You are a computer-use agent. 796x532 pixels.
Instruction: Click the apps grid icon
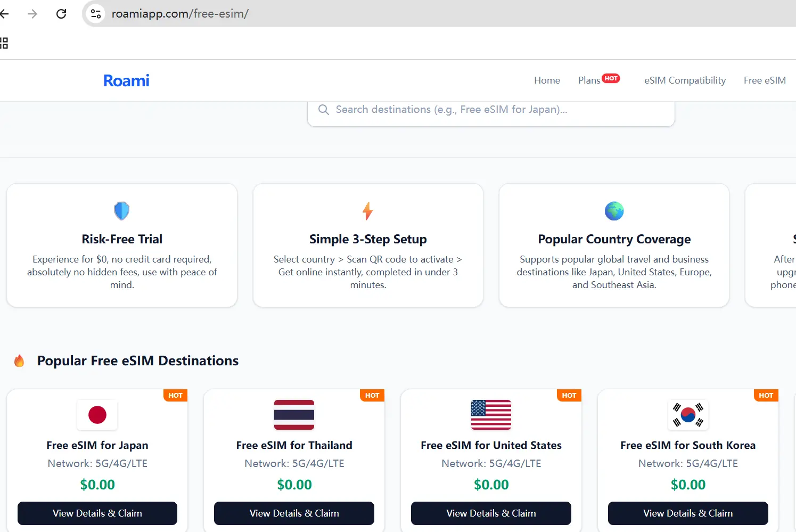point(4,43)
